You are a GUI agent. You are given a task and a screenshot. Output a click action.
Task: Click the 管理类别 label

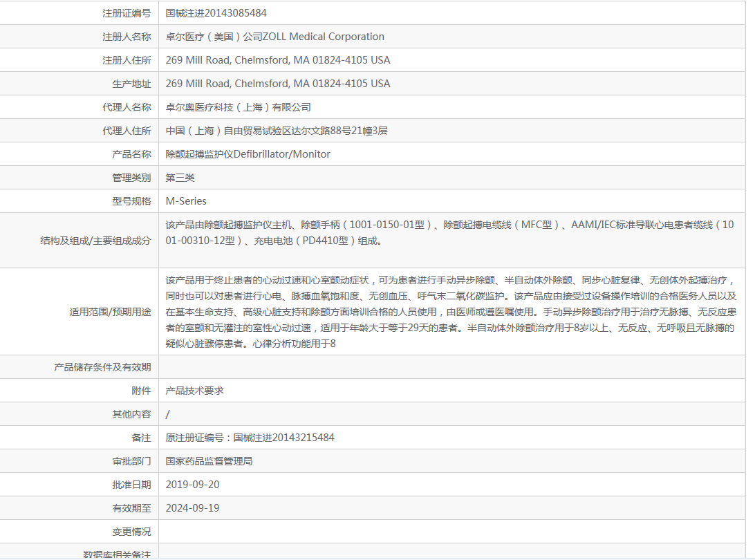(x=131, y=178)
